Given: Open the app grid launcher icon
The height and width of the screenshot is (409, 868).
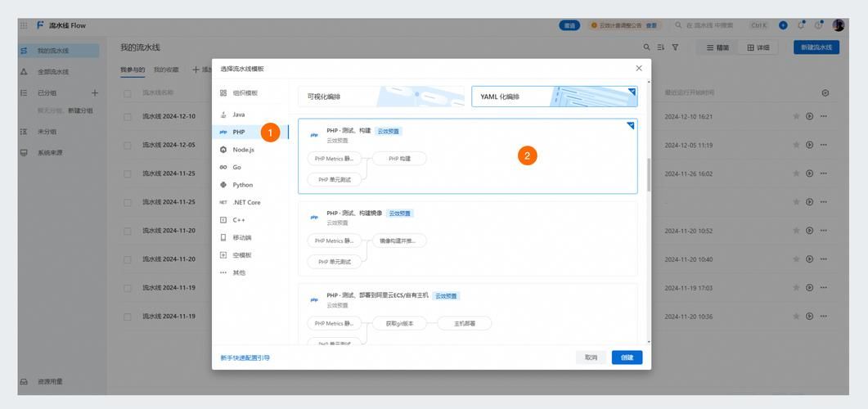Looking at the screenshot, I should pos(23,25).
